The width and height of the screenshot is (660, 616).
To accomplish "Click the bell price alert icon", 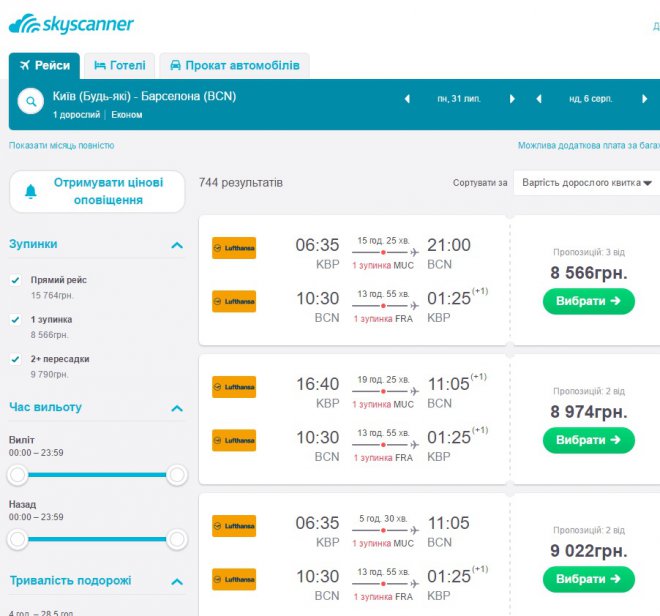I will pyautogui.click(x=31, y=192).
